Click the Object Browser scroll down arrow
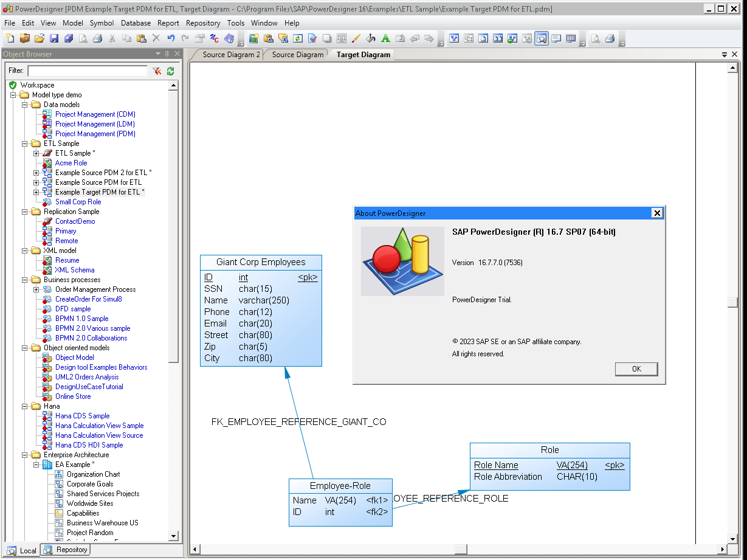Screen dimensions: 747x560 [x=173, y=536]
